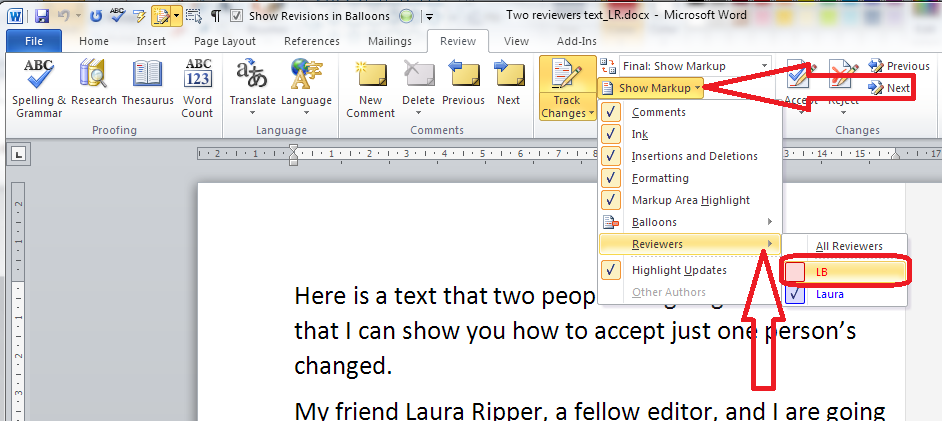Click LB reviewer color swatch
The image size is (942, 421).
(x=795, y=272)
